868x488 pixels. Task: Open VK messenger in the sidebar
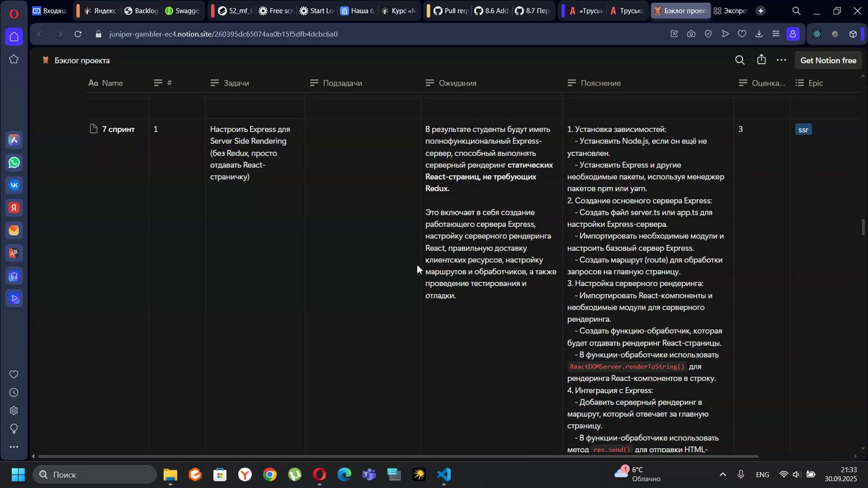click(14, 185)
